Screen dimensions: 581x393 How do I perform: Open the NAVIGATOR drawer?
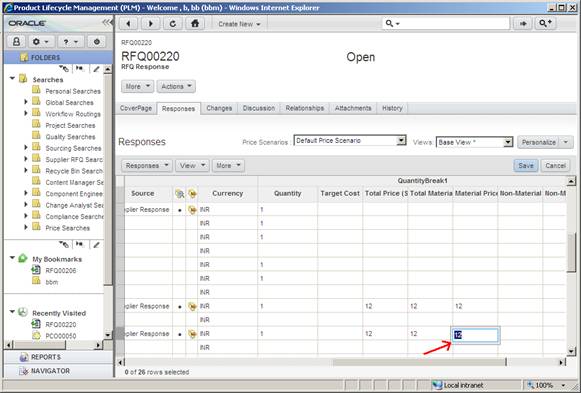click(x=58, y=371)
